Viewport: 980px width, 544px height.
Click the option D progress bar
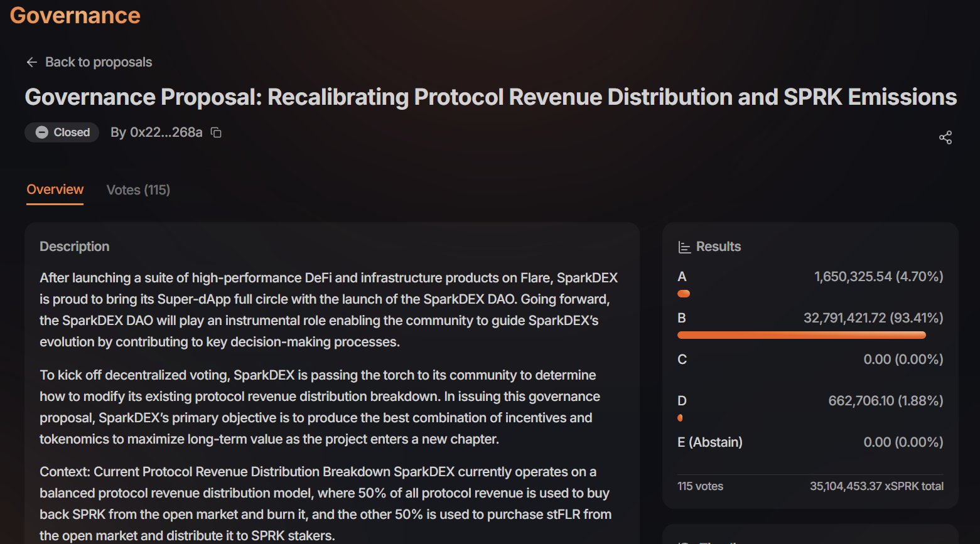pos(680,418)
